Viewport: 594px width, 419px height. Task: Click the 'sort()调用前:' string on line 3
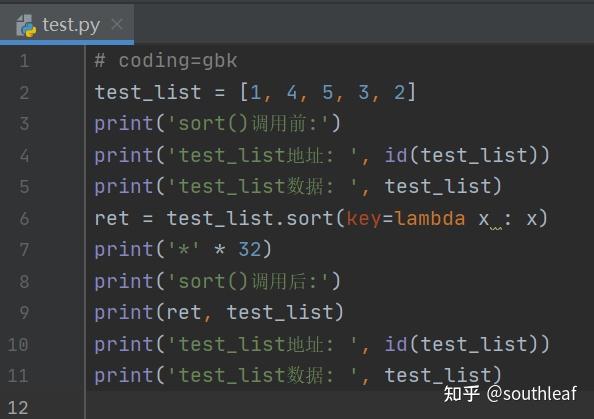point(248,124)
